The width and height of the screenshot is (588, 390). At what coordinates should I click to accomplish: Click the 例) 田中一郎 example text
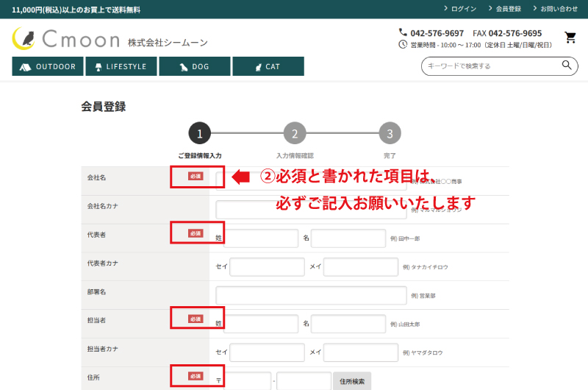pos(405,238)
